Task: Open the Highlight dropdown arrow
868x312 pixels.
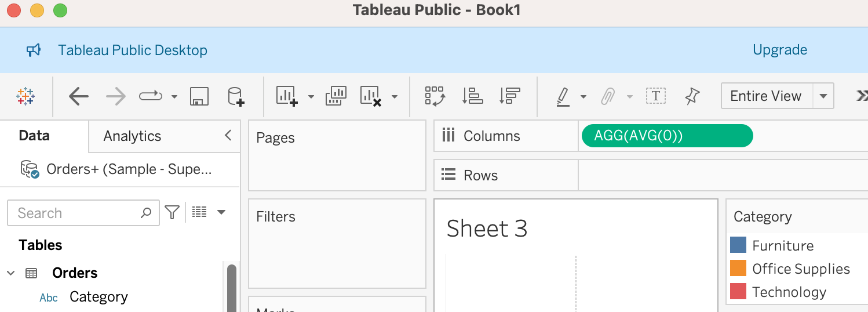Action: click(x=583, y=97)
